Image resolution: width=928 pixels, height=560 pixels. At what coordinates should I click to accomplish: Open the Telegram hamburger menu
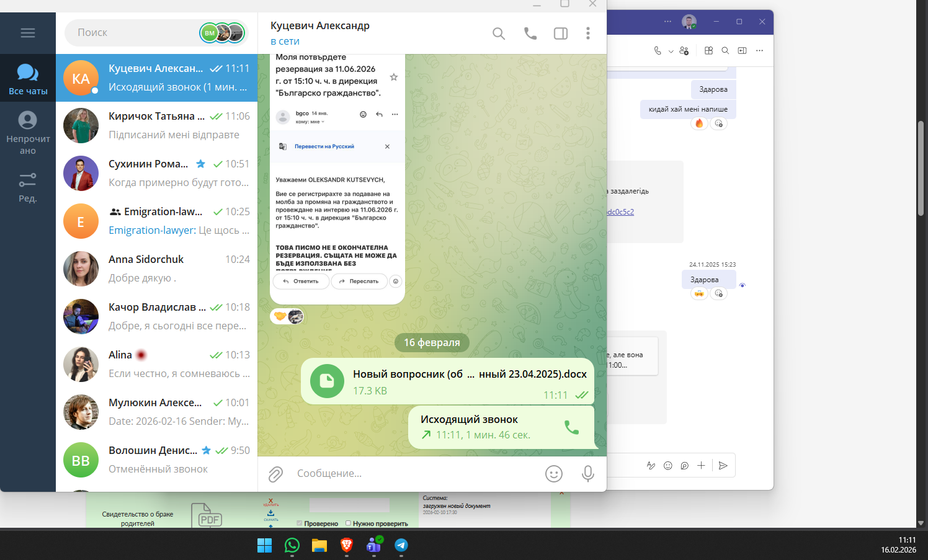coord(28,33)
